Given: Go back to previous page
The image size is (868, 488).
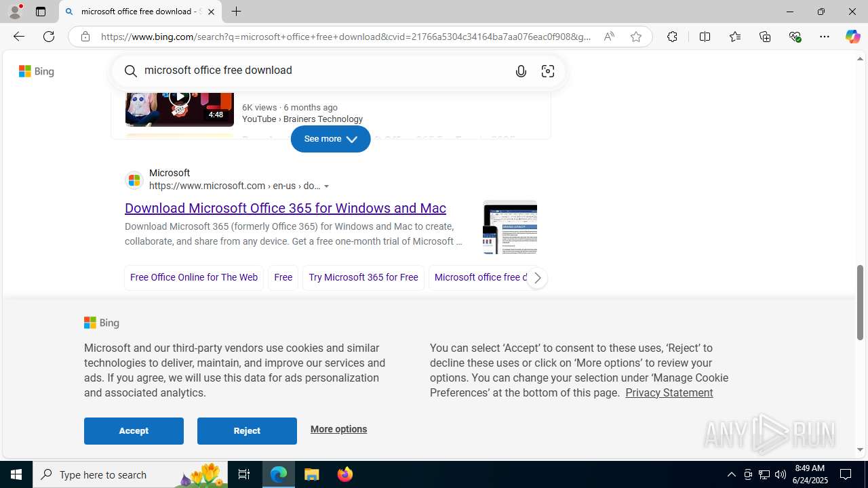Looking at the screenshot, I should coord(19,37).
